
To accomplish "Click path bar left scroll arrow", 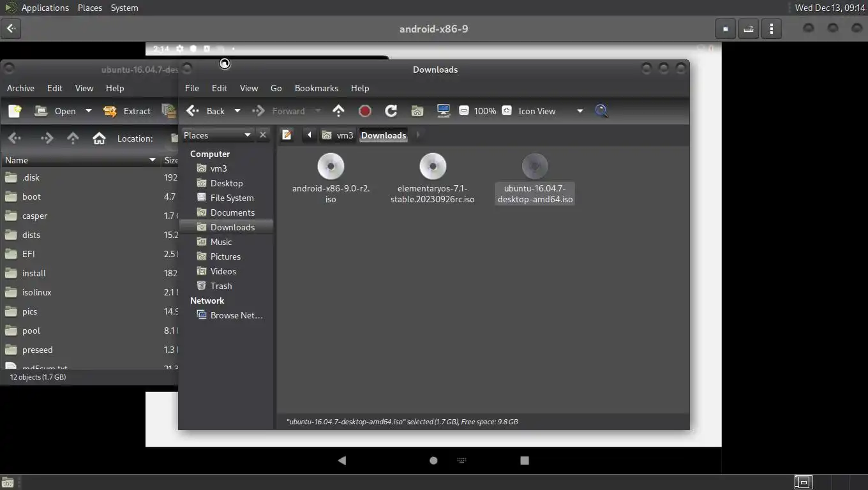I will [309, 135].
